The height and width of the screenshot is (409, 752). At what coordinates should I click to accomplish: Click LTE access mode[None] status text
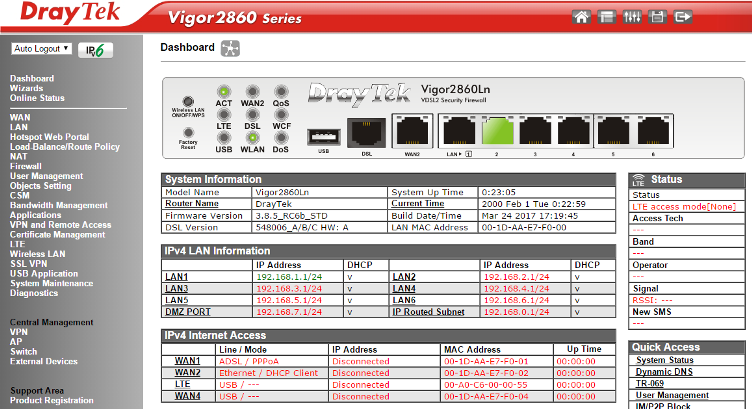(x=684, y=207)
